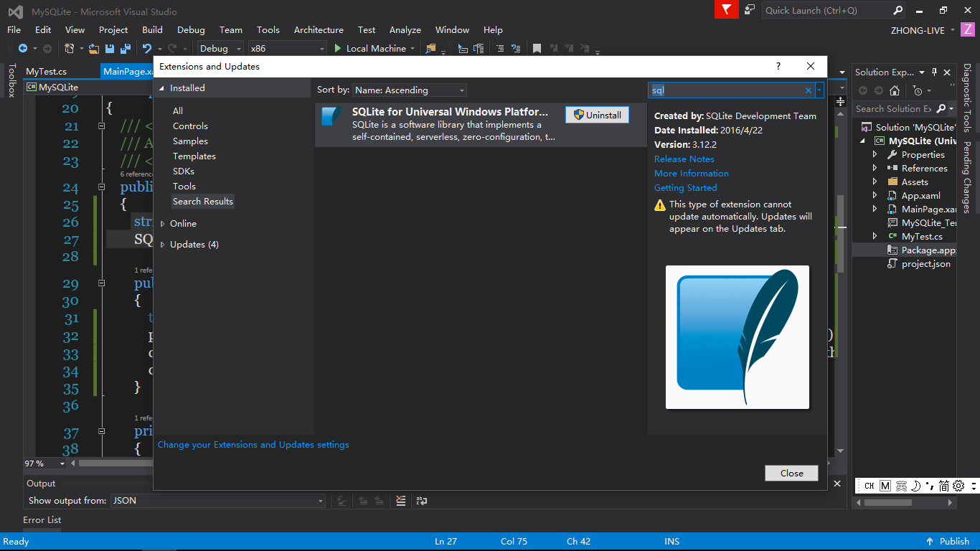Click the Save All toolbar icon
Screen dimensions: 980x551
125,48
